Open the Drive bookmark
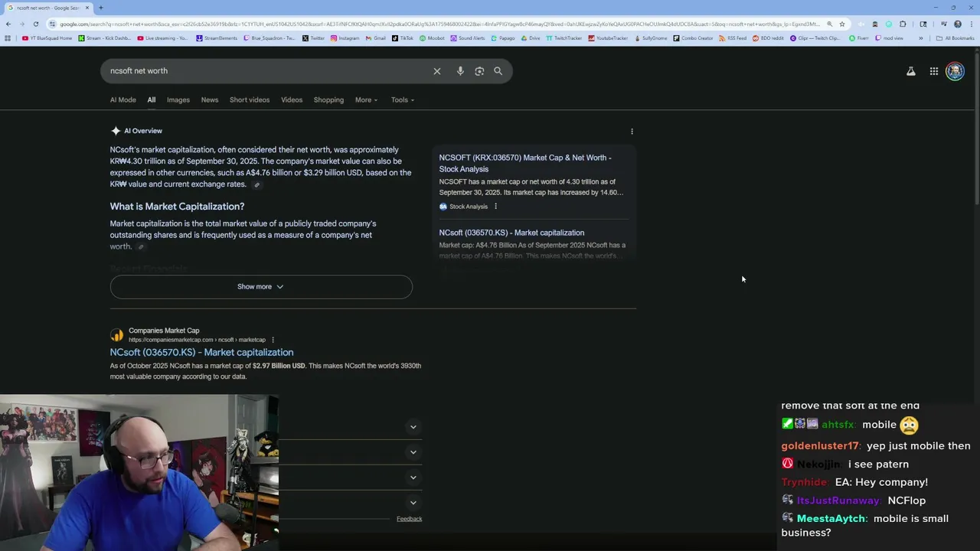Image resolution: width=980 pixels, height=551 pixels. tap(531, 38)
